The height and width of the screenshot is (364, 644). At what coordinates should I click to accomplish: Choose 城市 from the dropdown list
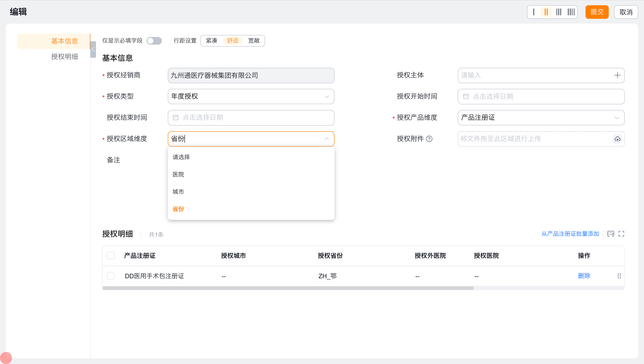(178, 192)
